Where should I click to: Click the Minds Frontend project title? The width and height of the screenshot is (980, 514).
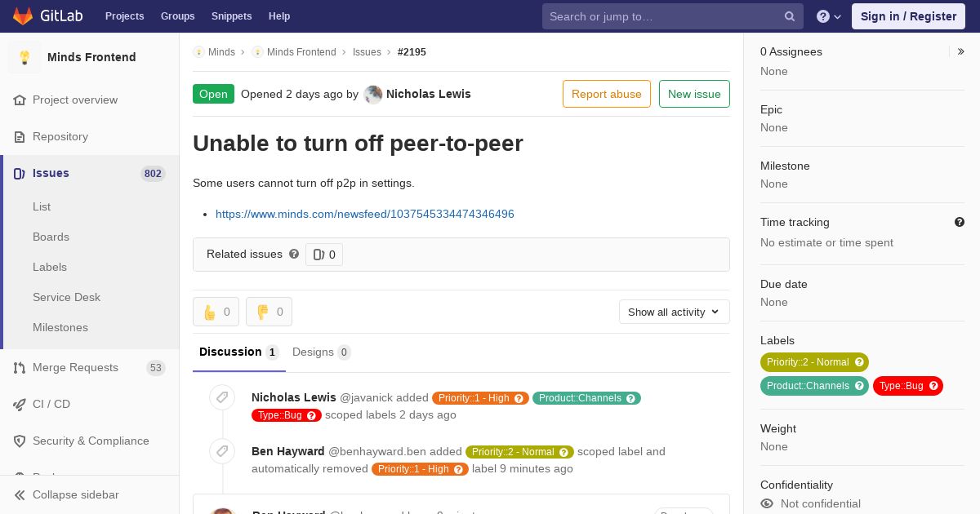91,57
